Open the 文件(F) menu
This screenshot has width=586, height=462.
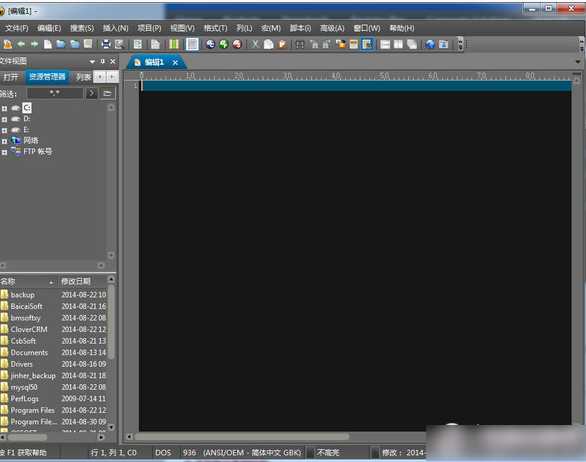[x=17, y=28]
